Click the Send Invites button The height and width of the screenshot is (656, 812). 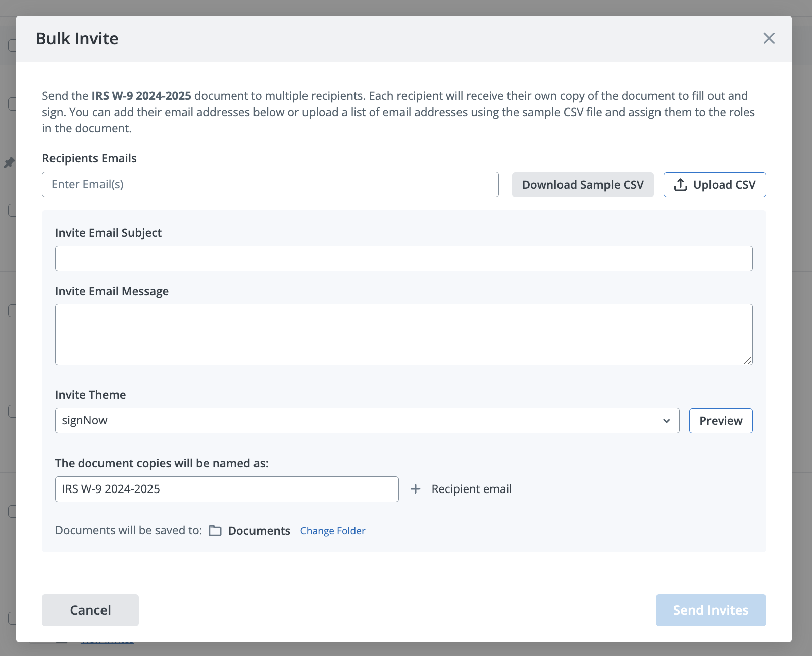[710, 610]
